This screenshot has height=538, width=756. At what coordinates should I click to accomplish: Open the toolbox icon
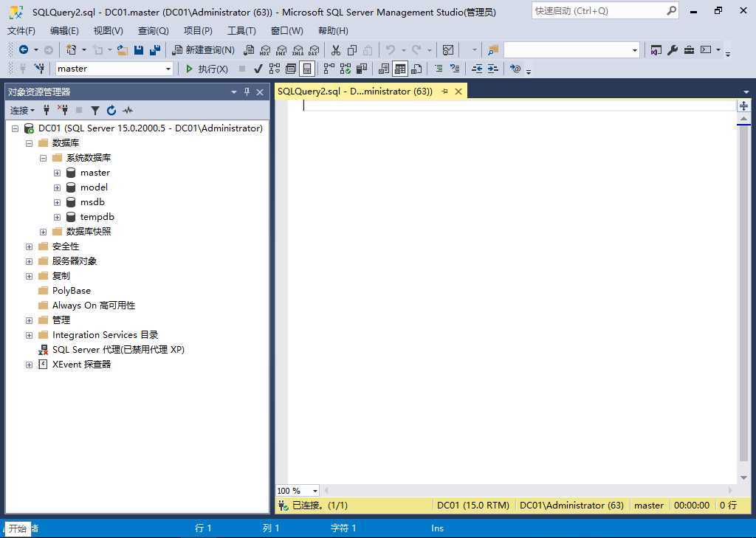689,49
